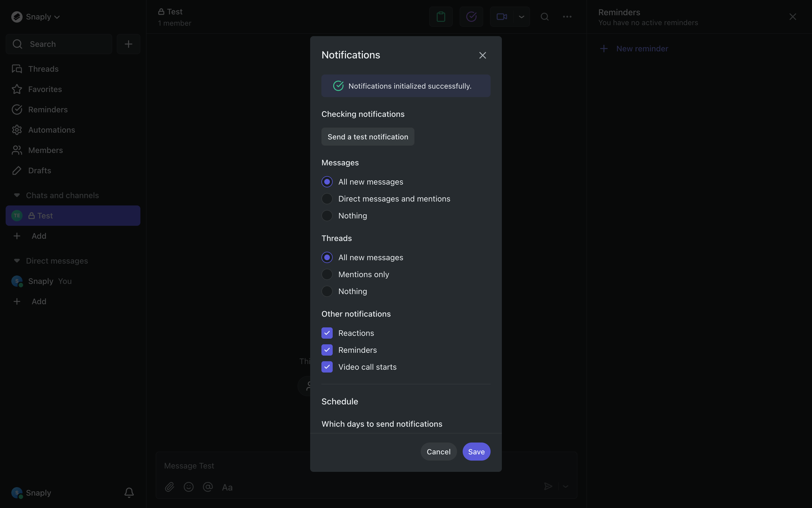Screen dimensions: 812x508
Task: Focus the sidebar Search field
Action: (x=59, y=44)
